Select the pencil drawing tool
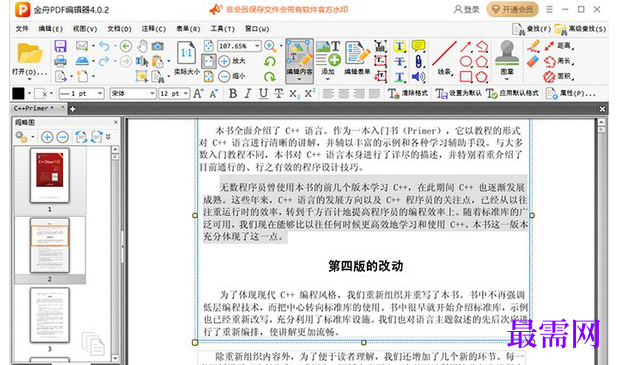This screenshot has height=365, width=619. 533,46
